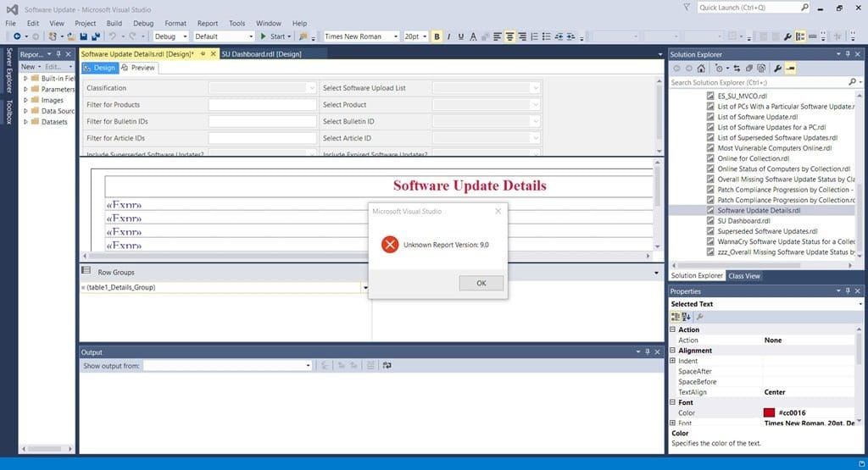The height and width of the screenshot is (470, 868).
Task: Click the error icon in dialog
Action: tap(390, 245)
